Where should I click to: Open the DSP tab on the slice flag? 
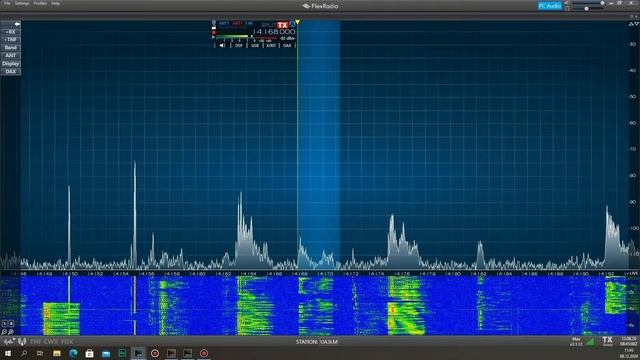[x=238, y=45]
